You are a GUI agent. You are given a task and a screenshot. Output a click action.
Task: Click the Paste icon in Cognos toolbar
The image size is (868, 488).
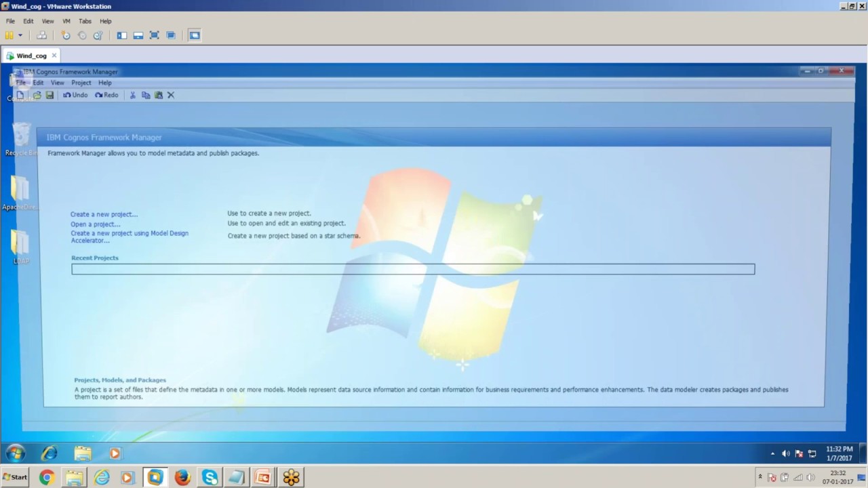click(159, 96)
